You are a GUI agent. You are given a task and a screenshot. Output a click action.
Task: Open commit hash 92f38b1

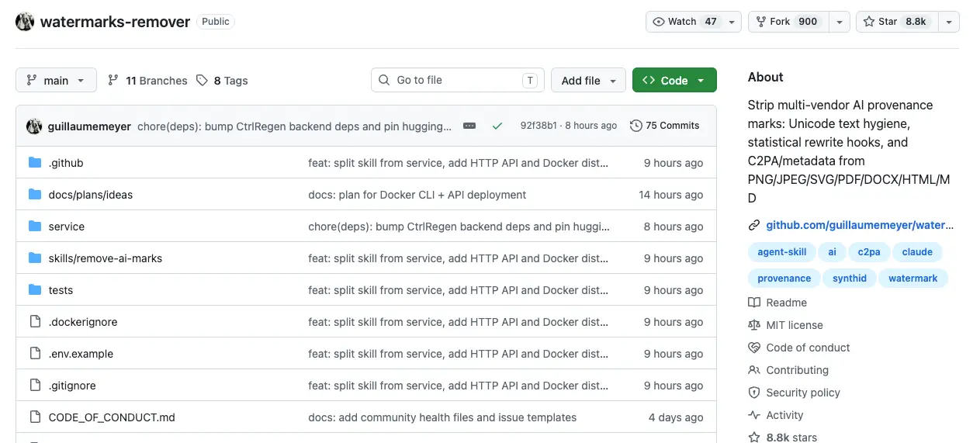click(x=538, y=126)
